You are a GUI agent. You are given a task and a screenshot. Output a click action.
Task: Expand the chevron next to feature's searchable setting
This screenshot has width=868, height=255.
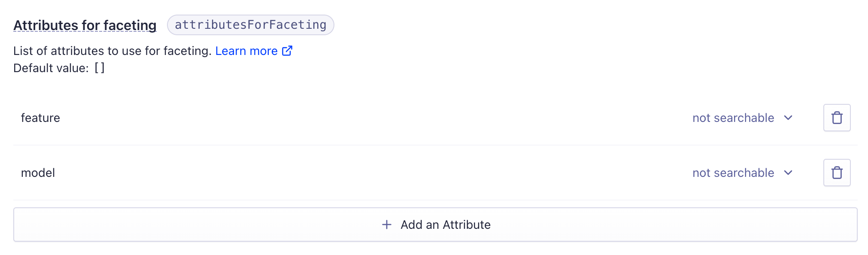788,118
